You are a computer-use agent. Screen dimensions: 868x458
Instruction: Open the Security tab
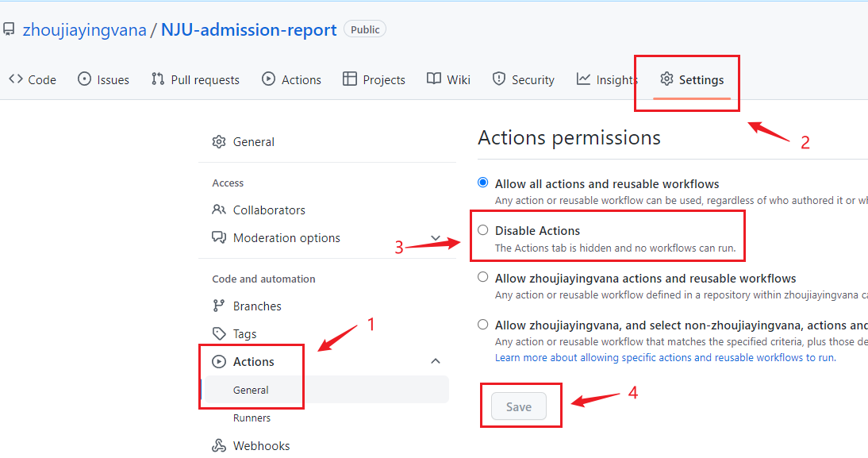[524, 79]
